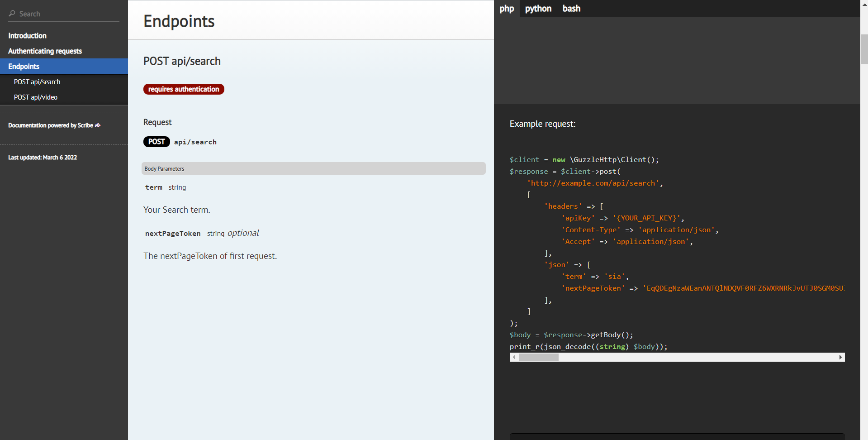This screenshot has height=440, width=868.
Task: Click the code block's right scroll arrow
Action: click(x=840, y=357)
